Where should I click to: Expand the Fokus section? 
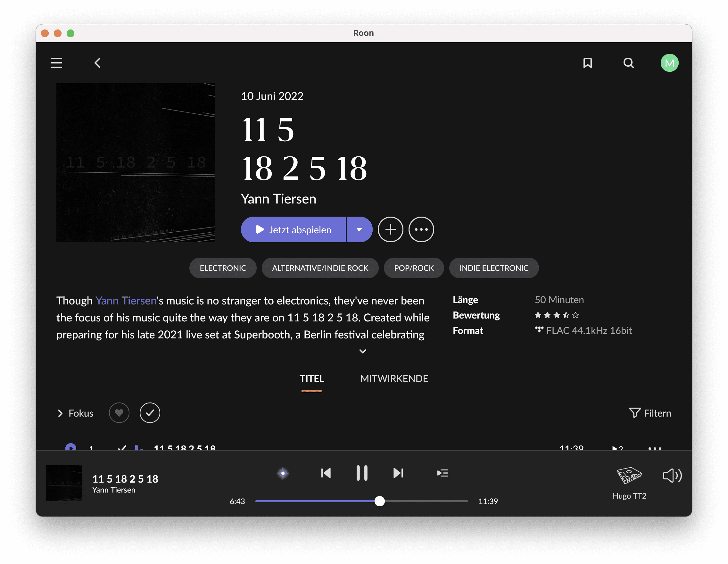(x=75, y=413)
